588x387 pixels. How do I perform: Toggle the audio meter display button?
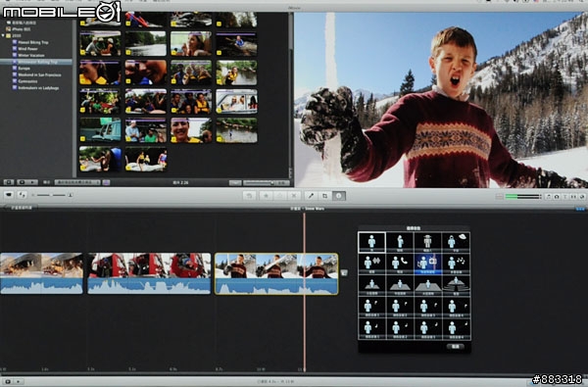point(499,197)
